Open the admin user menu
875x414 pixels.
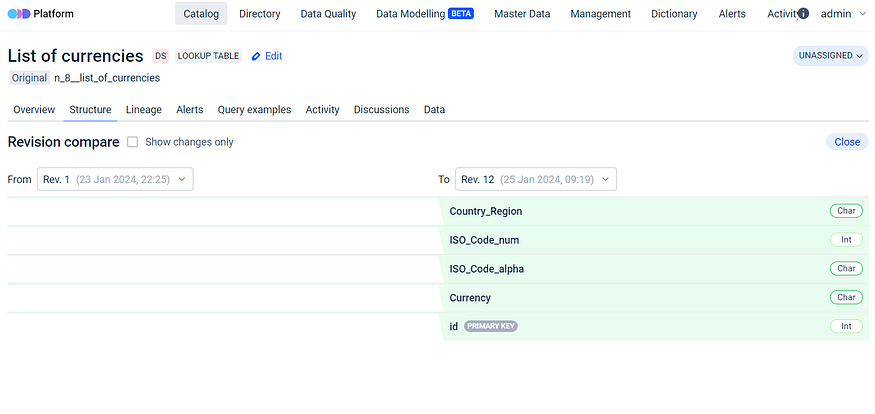pos(843,14)
